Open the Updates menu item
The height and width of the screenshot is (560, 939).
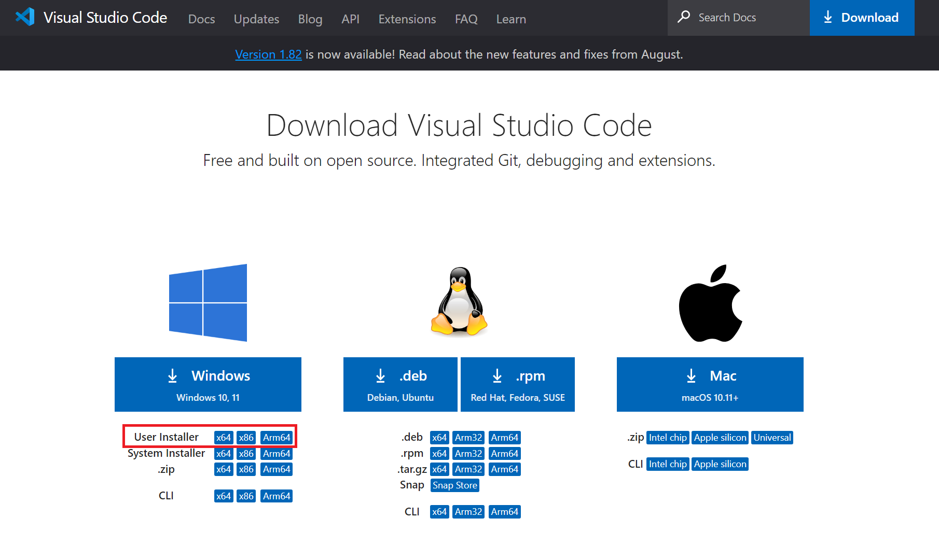pyautogui.click(x=256, y=19)
